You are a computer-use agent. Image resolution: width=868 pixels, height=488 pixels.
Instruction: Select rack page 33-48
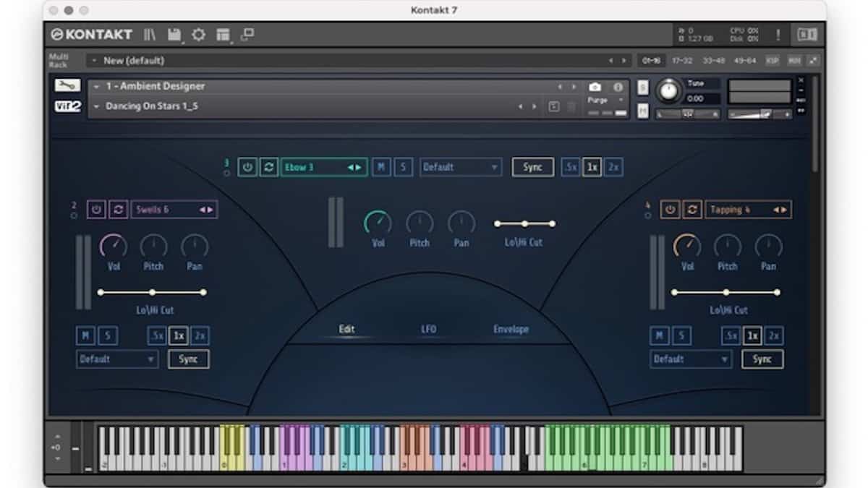click(712, 61)
